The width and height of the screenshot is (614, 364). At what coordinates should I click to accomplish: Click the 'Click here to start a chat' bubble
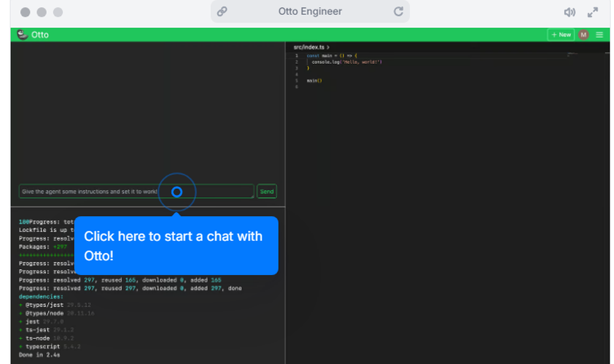[x=177, y=246]
